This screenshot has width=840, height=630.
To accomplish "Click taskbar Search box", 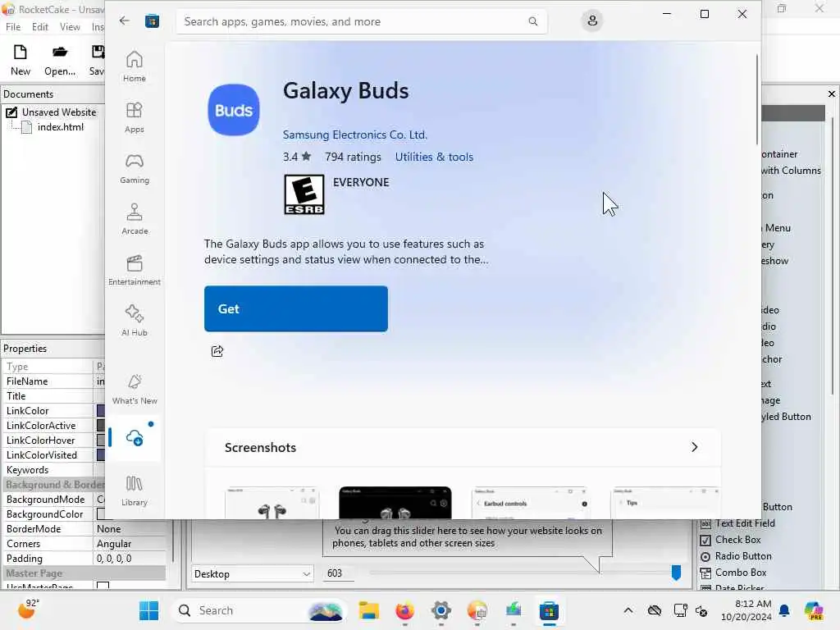I will 259,610.
